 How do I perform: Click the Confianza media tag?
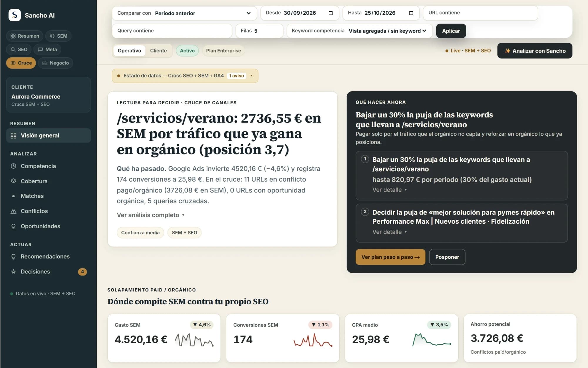[140, 233]
